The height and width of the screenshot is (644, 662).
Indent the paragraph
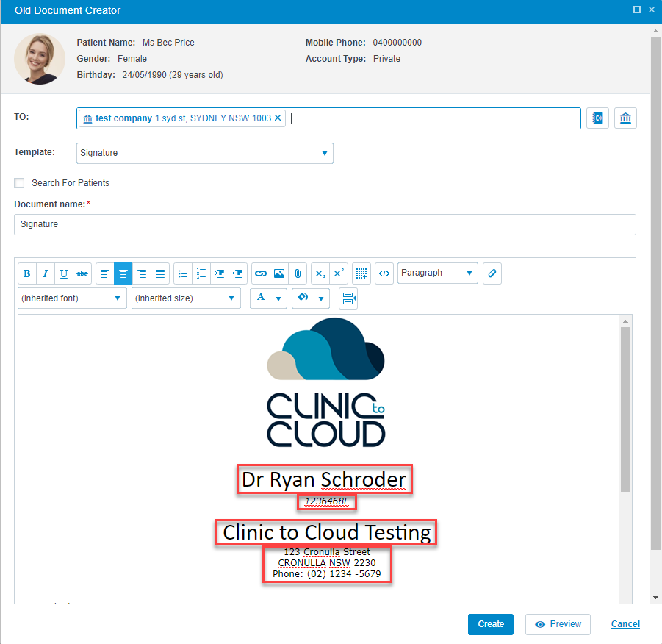(220, 273)
